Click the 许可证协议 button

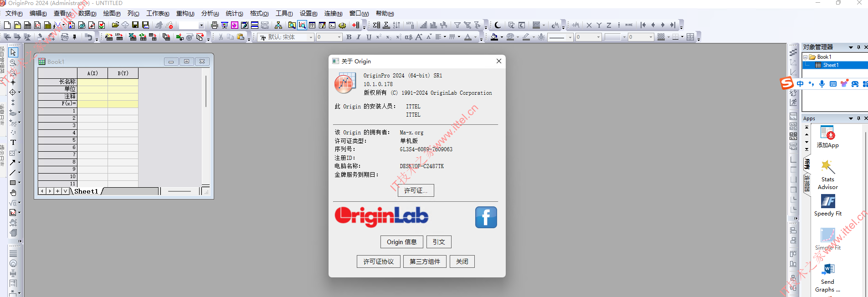pos(378,261)
